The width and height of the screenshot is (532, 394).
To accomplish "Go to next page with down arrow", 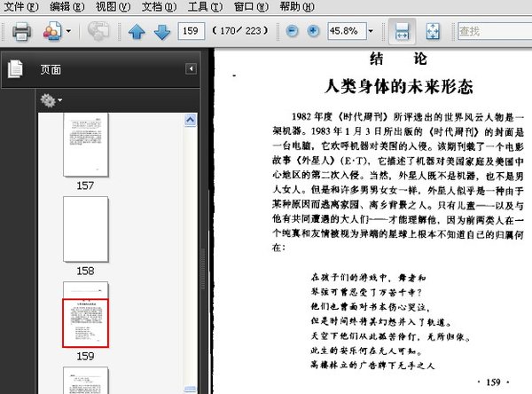I will click(x=161, y=32).
